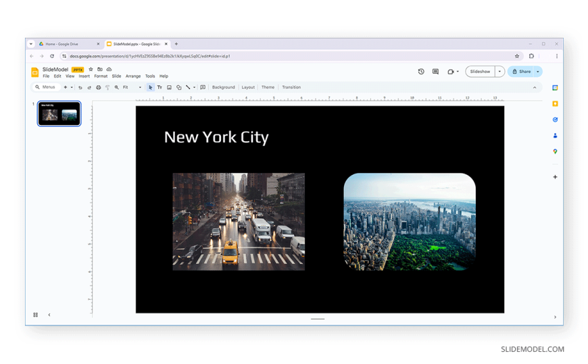Screen dimensions: 588x364
Task: Expand Slideshow options dropdown arrow
Action: click(499, 72)
